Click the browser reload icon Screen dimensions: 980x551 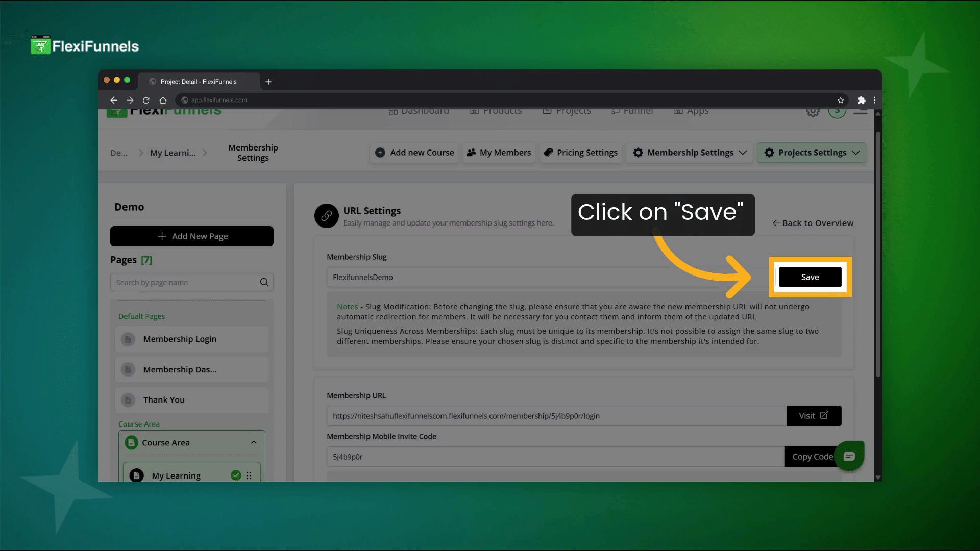click(x=146, y=101)
